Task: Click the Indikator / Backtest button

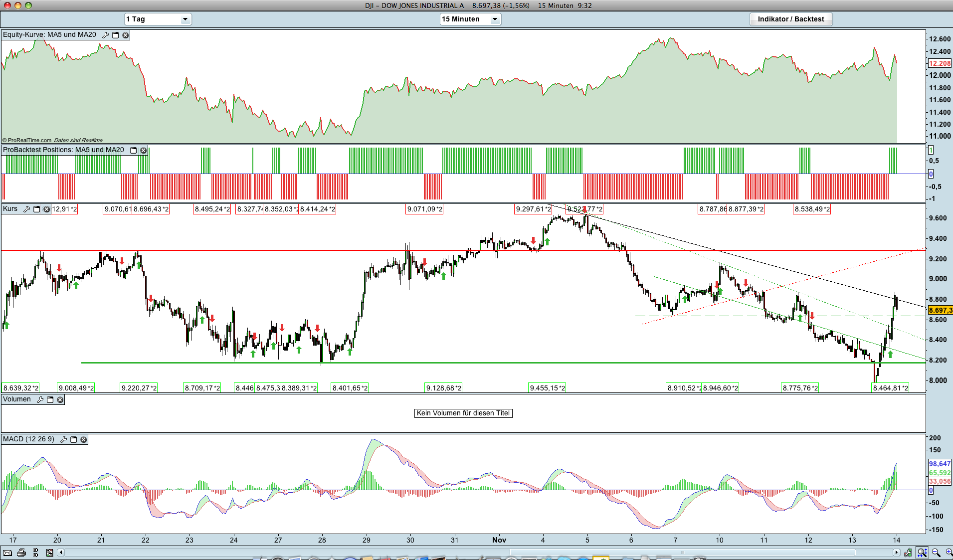Action: [x=791, y=19]
